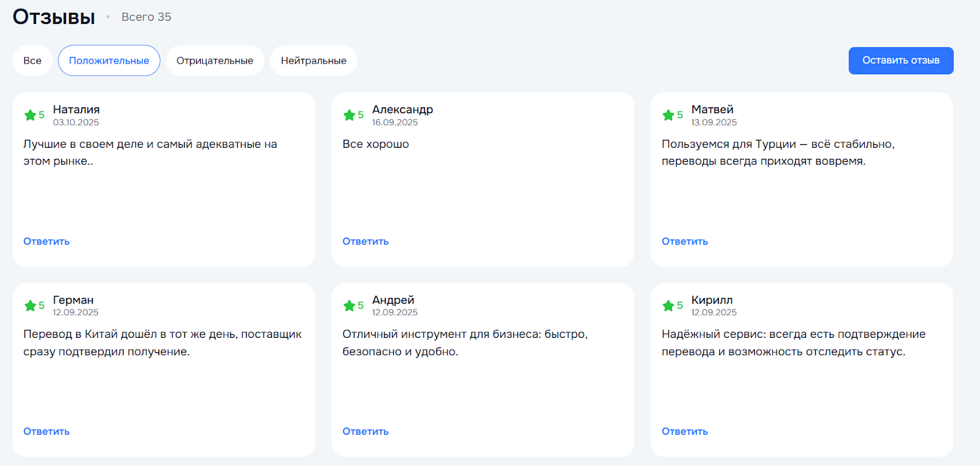Click Ответить below Кирилл's review
This screenshot has height=466, width=980.
[685, 432]
